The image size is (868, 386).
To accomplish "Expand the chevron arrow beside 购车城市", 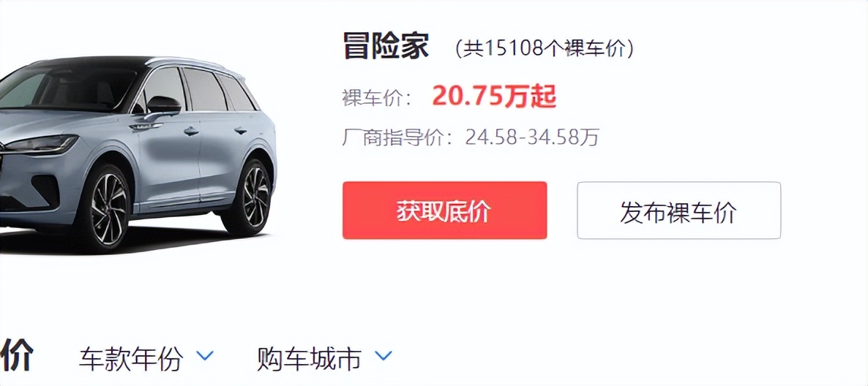I will (383, 355).
